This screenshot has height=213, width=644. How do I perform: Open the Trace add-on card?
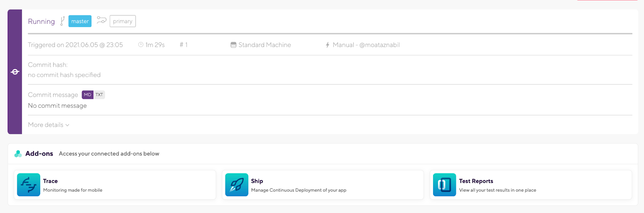click(115, 185)
